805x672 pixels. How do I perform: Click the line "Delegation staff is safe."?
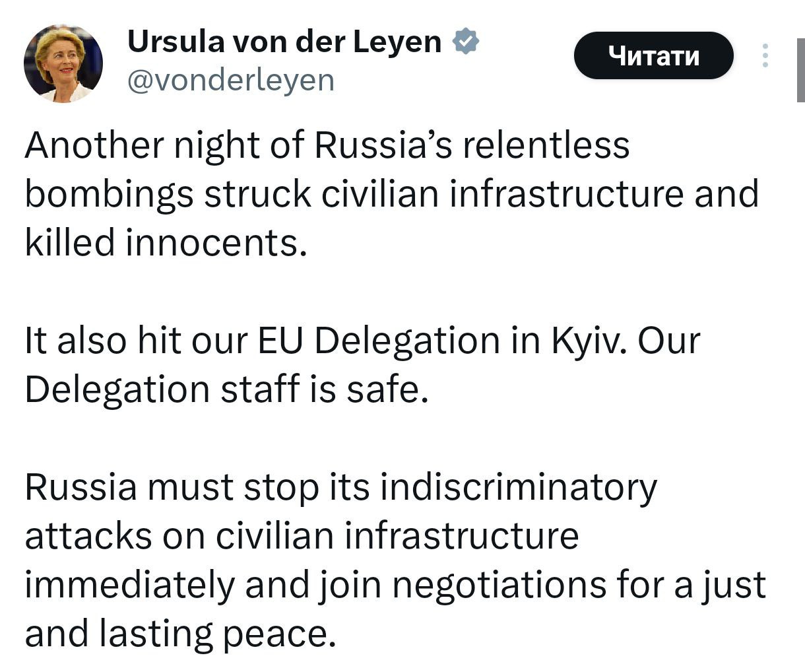click(x=226, y=390)
